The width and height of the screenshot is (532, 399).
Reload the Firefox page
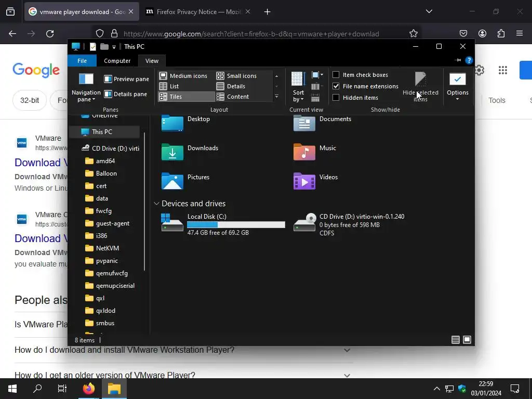50,34
